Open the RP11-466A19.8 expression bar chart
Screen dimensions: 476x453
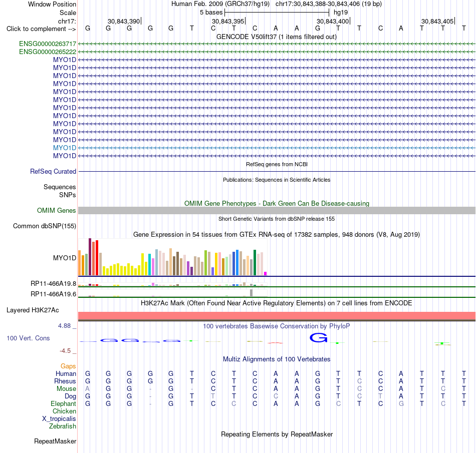[x=172, y=284]
